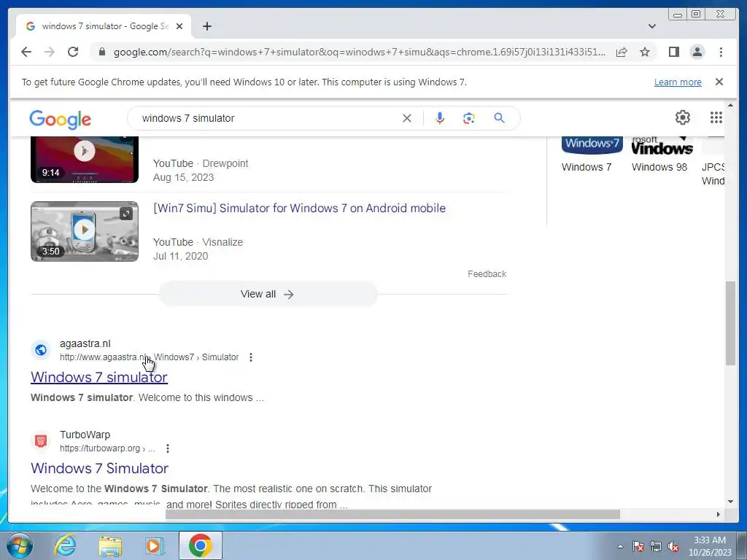
Task: Click the horizontal scrollbar thumb
Action: click(393, 514)
